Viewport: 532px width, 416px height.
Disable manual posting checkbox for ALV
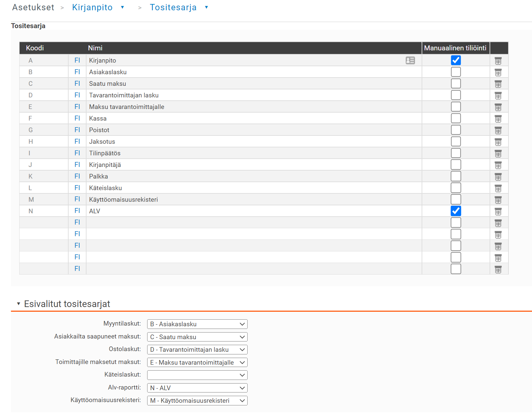click(x=456, y=211)
